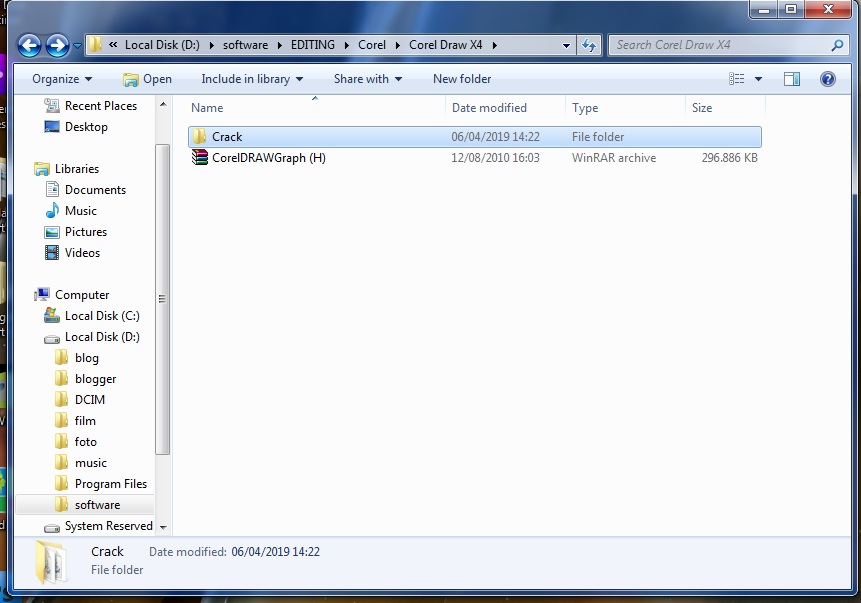861x603 pixels.
Task: Open the Program Files folder in tree
Action: (101, 484)
